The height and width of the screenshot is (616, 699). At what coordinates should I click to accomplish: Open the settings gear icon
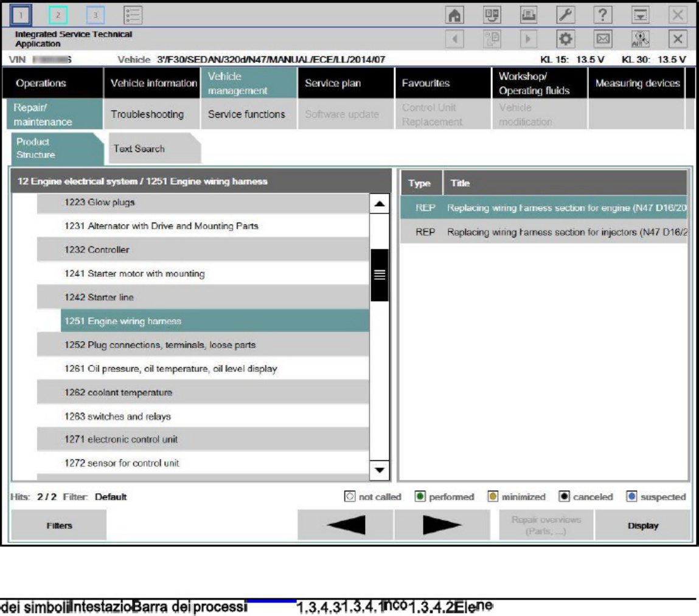coord(566,40)
